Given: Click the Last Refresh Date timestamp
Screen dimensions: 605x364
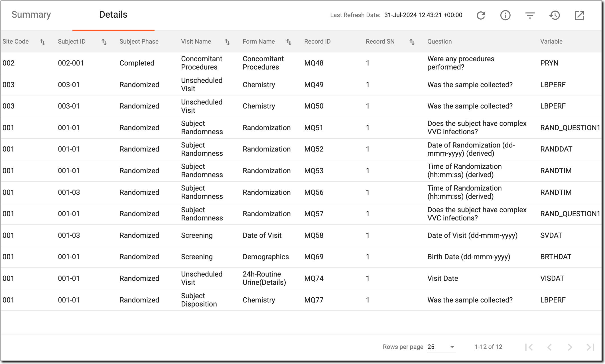Looking at the screenshot, I should tap(423, 15).
